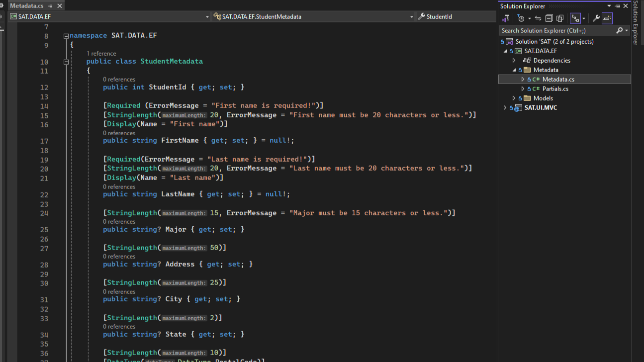Select Partials.cs in Solution Explorer
Viewport: 644px width, 362px height.
coord(555,89)
